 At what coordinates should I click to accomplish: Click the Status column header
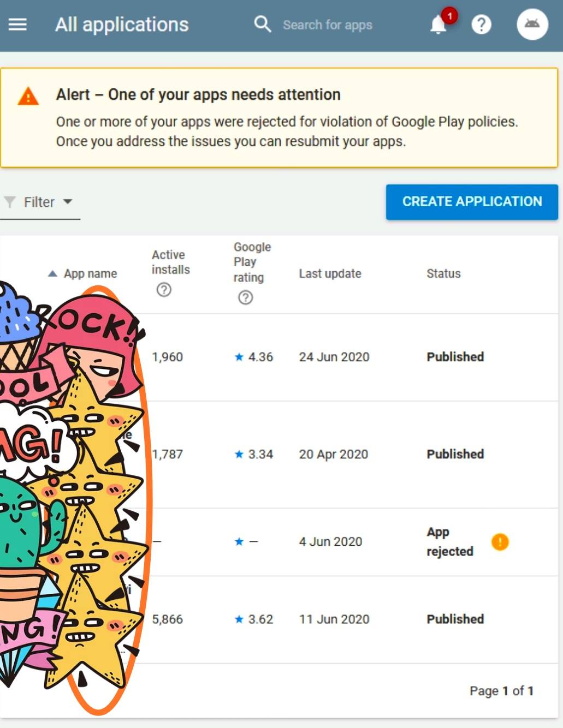443,273
